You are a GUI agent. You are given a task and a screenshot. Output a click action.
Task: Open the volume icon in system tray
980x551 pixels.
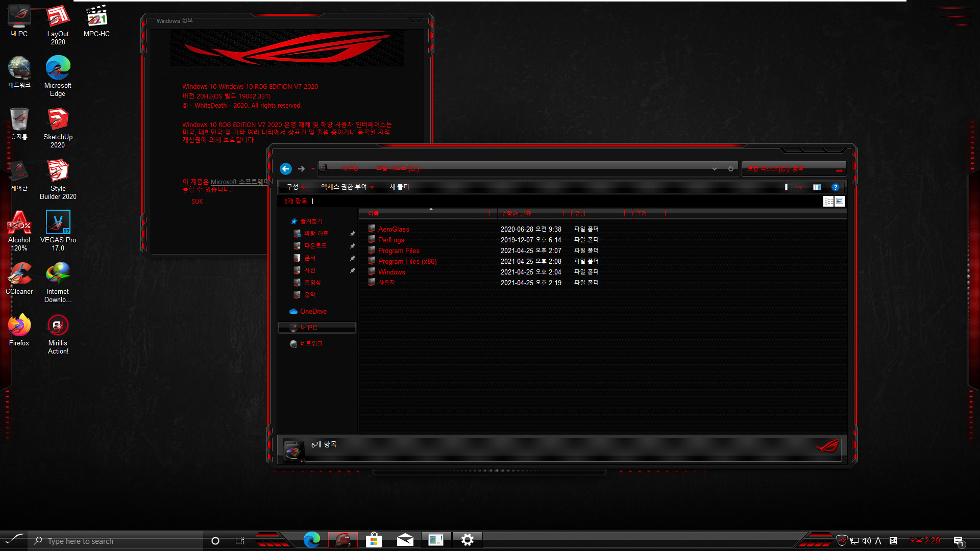(867, 541)
